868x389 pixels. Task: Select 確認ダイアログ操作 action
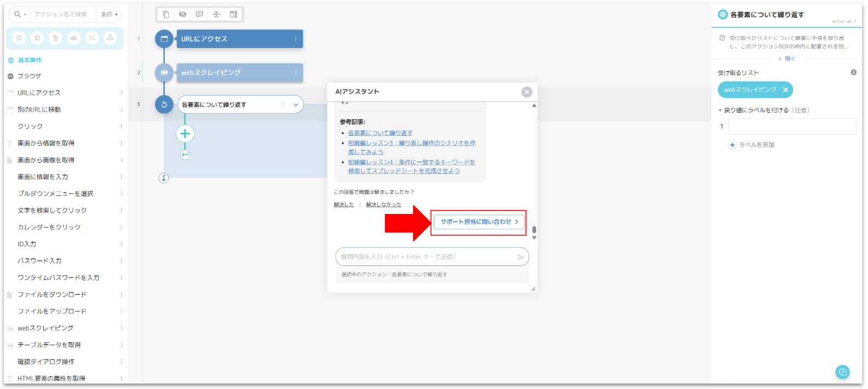point(46,362)
